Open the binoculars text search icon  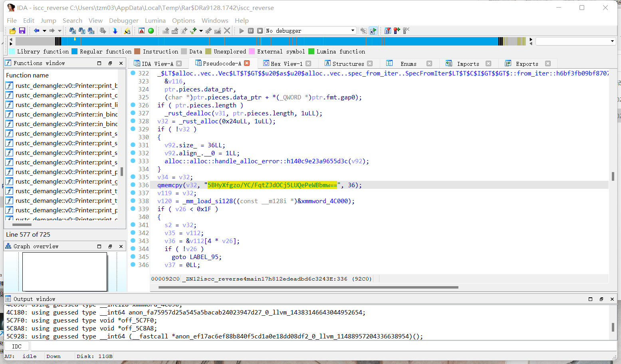(x=82, y=31)
